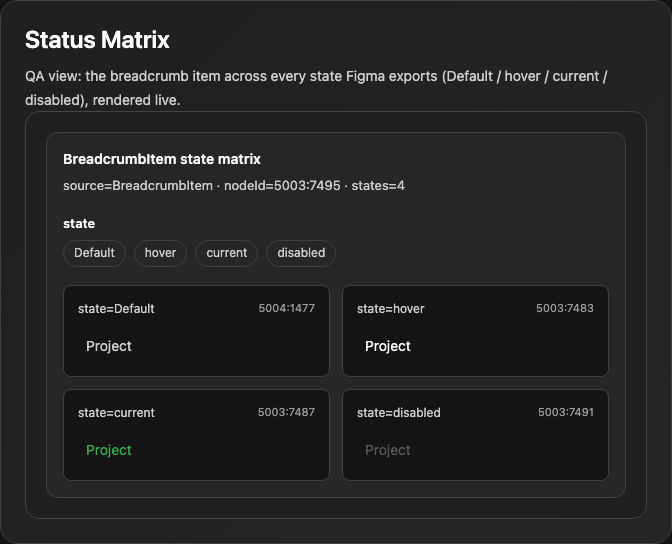Select the Default state chip
Viewport: 672px width, 544px height.
(94, 253)
